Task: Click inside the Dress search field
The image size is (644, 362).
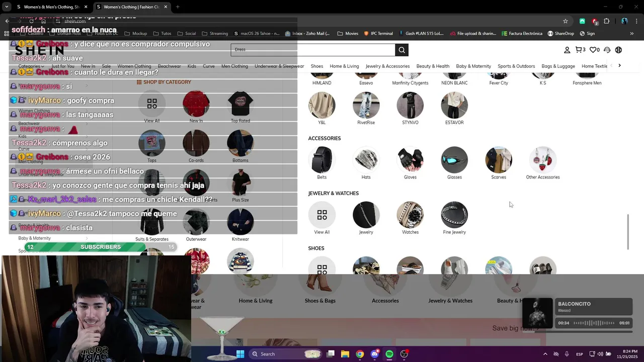Action: point(313,50)
